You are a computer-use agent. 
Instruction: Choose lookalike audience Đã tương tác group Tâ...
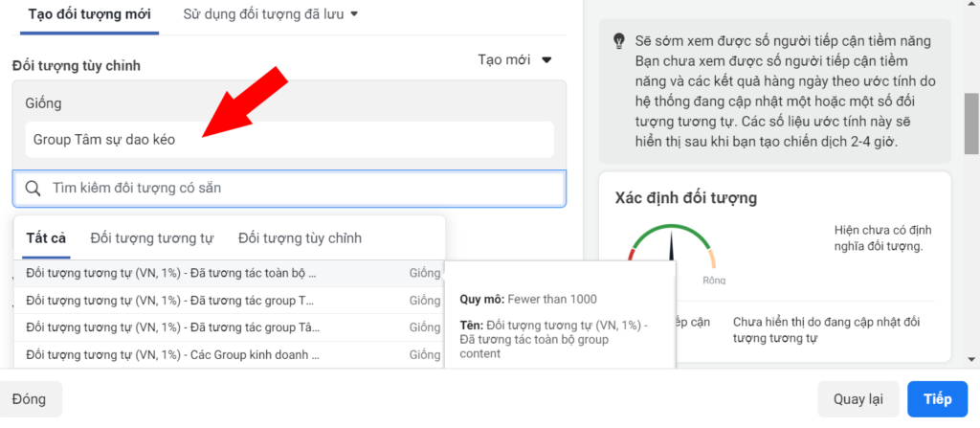tap(229, 327)
